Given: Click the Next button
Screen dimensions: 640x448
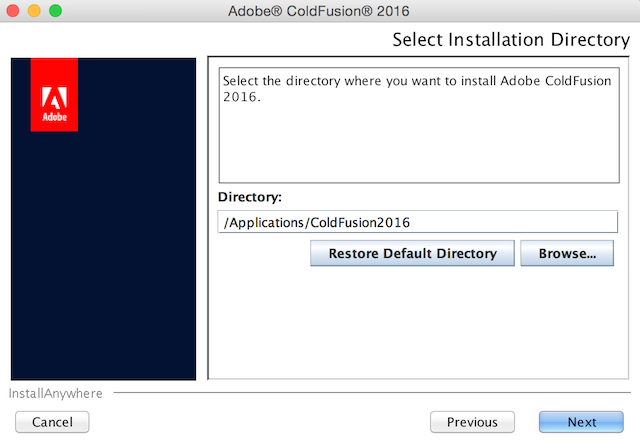Looking at the screenshot, I should [581, 421].
